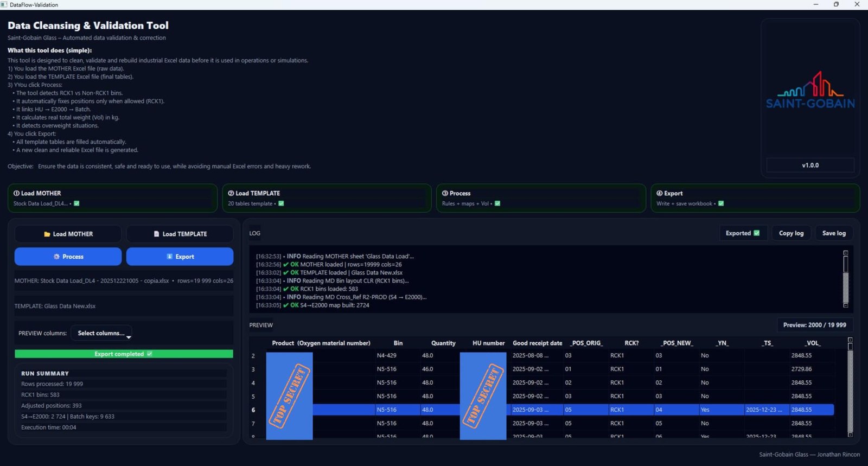Click log line 'S4→E2000 map built: 2724'
868x466 pixels.
(312, 305)
